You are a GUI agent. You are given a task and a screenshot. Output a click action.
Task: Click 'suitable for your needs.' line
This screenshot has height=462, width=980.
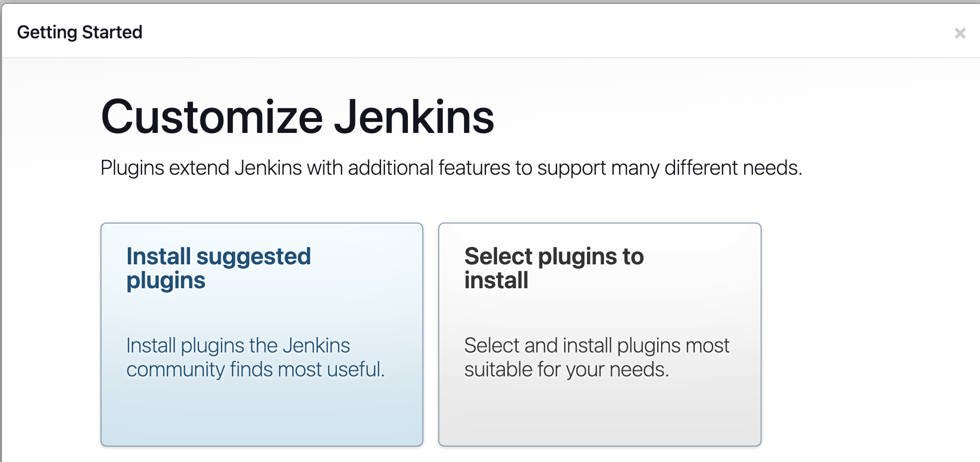coord(566,370)
